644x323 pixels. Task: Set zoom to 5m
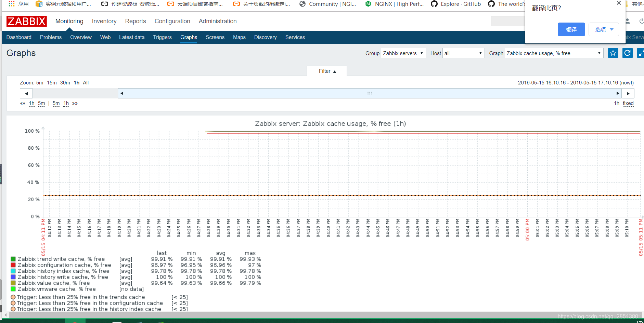click(x=40, y=83)
